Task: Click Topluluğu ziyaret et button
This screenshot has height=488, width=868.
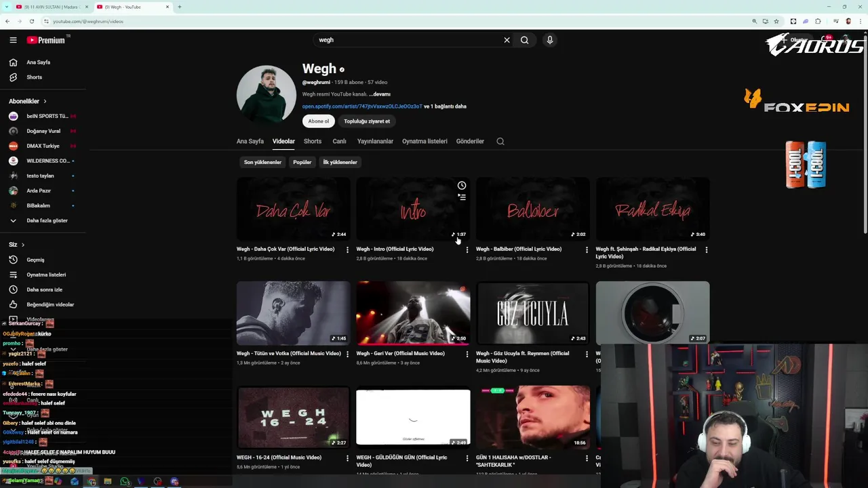Action: (367, 121)
